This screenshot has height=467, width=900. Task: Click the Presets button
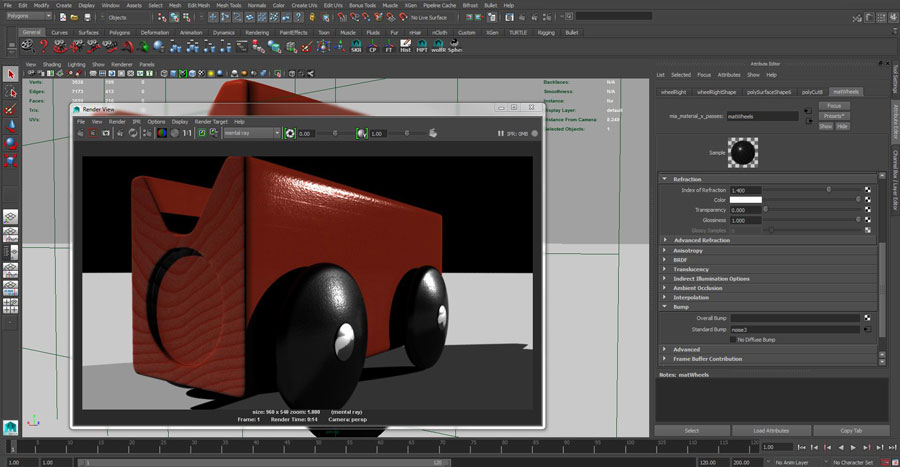tap(834, 116)
